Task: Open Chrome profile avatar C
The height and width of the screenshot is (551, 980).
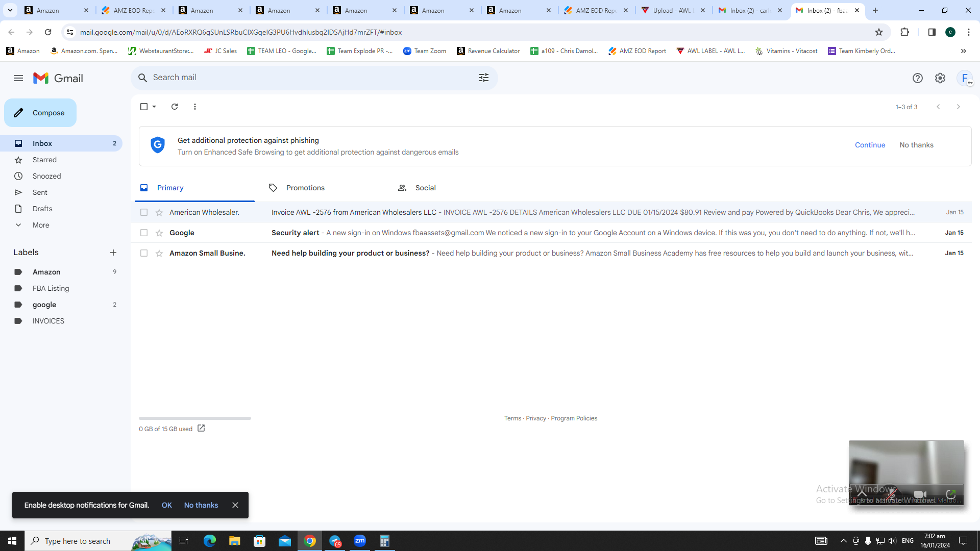Action: coord(950,32)
